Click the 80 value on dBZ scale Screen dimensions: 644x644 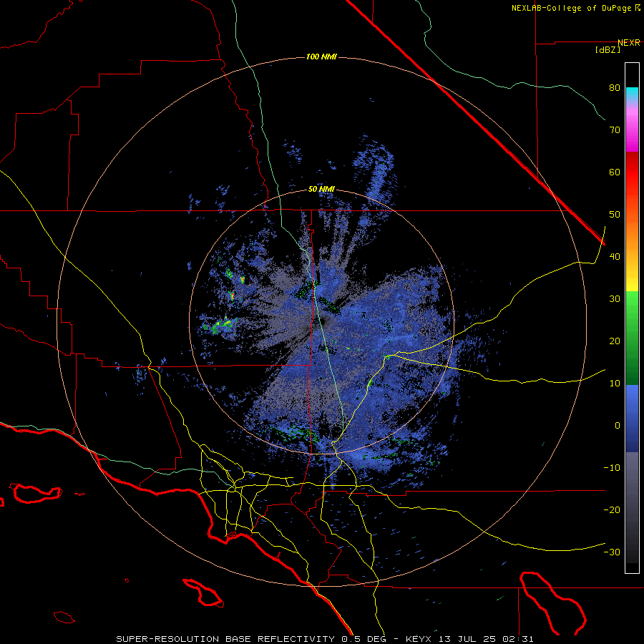pos(615,88)
